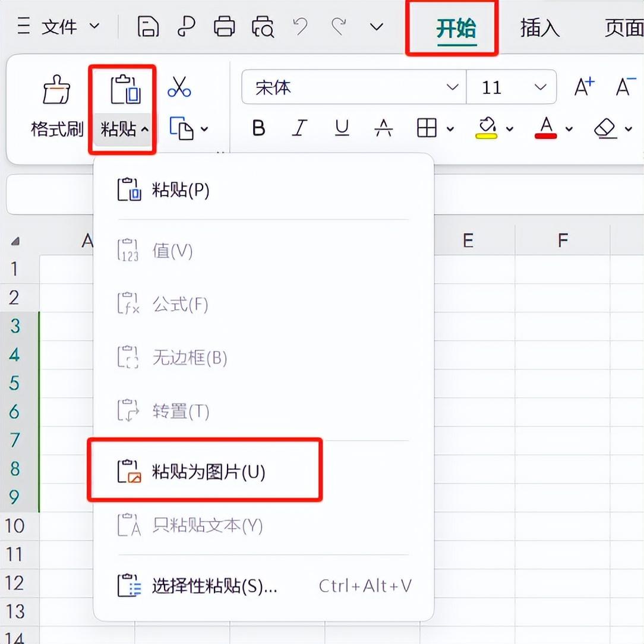Choose 值(V) paste values option
The height and width of the screenshot is (644, 644).
coord(263,251)
